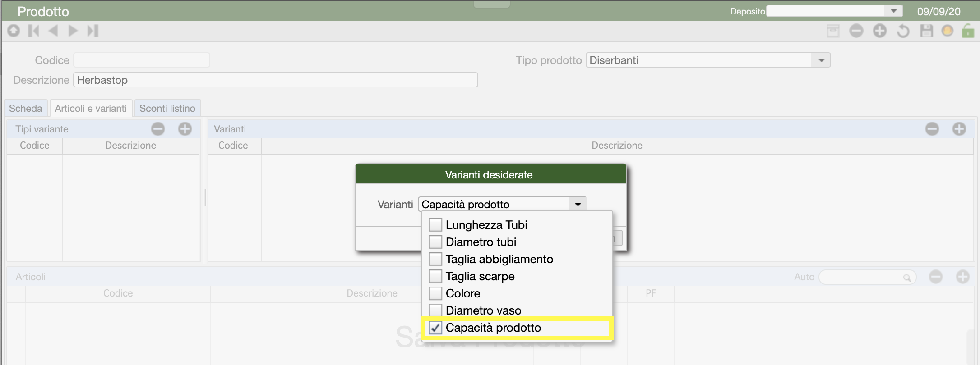Click Descrizione column header in Varianti table
Image resolution: width=980 pixels, height=365 pixels.
(617, 146)
